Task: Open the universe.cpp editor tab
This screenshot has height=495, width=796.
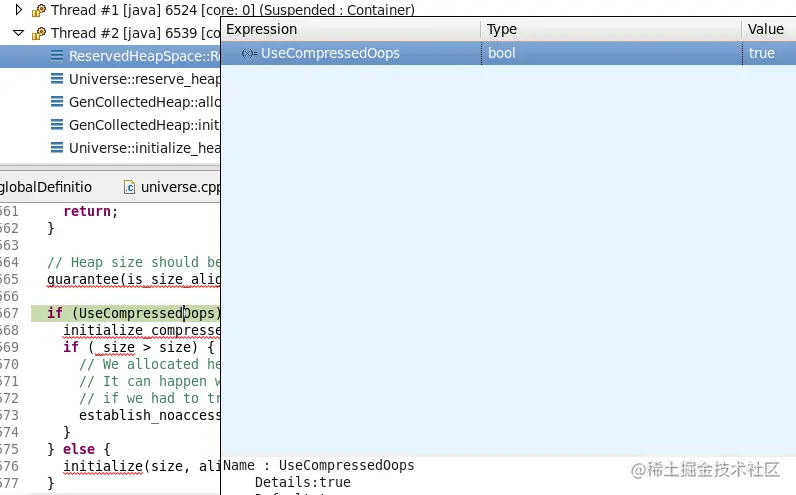Action: tap(173, 187)
